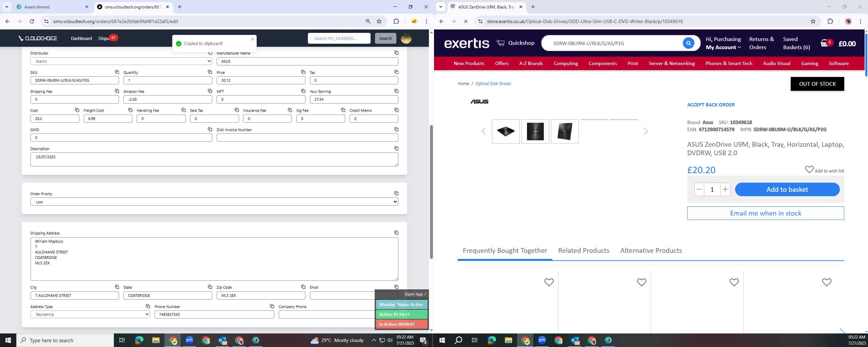Copy the Phone Number value
Screen dimensions: 868x347
coord(272,306)
